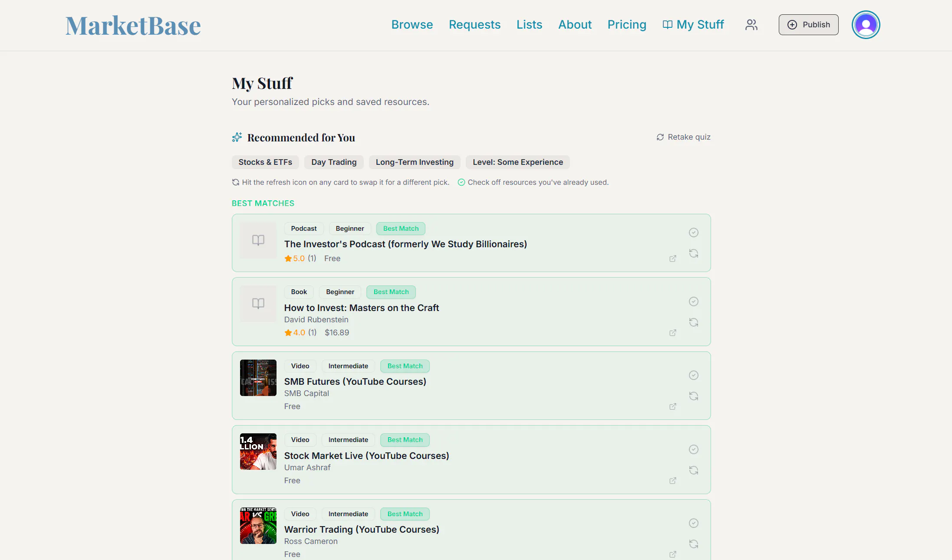Open My Stuff in the navigation

693,25
